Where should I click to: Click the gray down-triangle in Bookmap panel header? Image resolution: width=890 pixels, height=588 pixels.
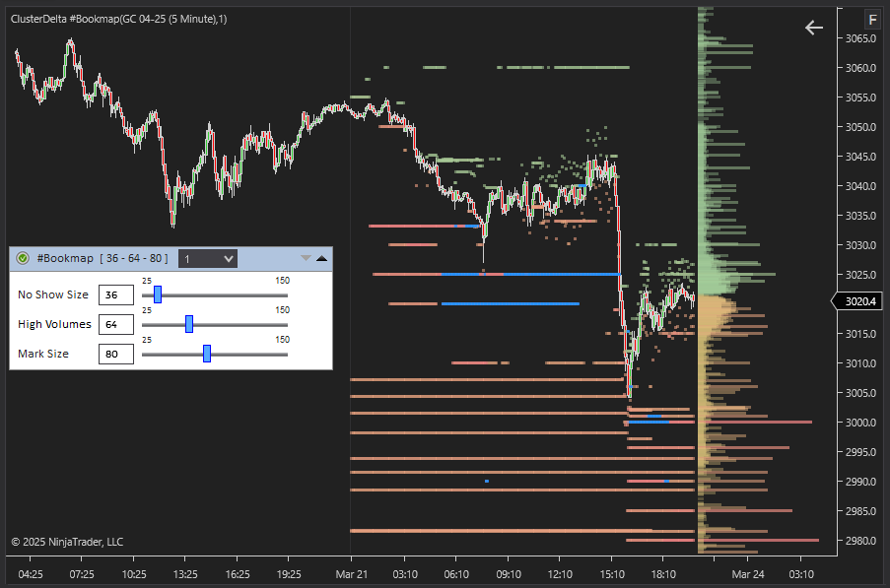tap(306, 259)
